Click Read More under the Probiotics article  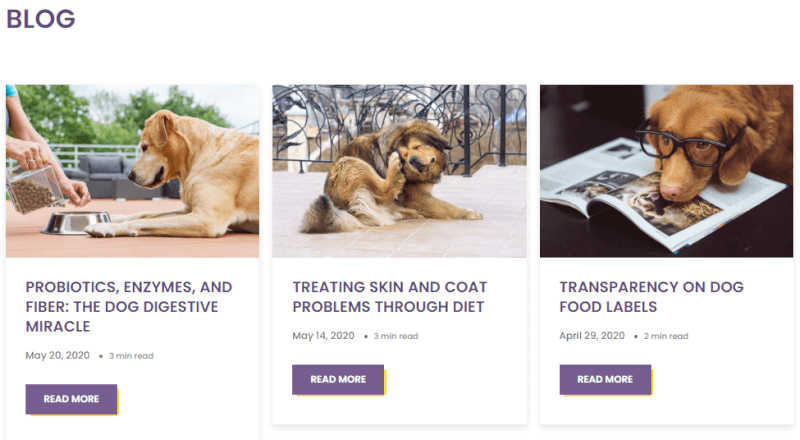(x=71, y=399)
